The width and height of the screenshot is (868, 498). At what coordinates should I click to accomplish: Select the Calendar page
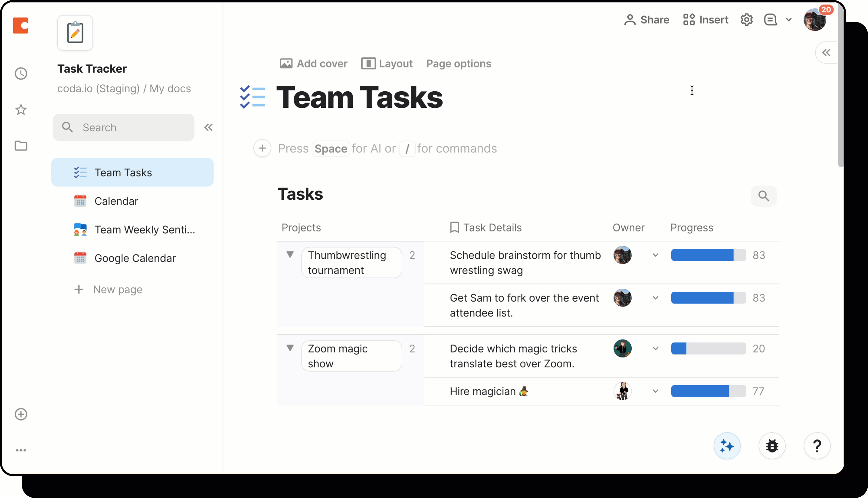[x=117, y=201]
